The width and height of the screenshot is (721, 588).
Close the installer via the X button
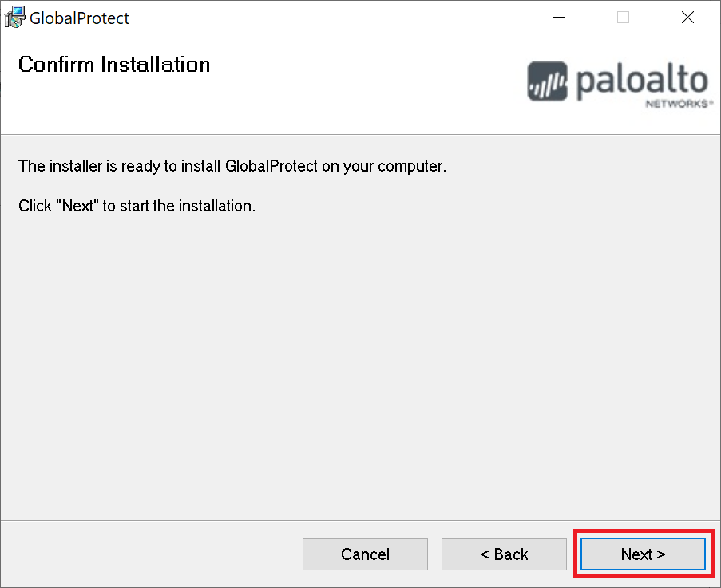point(687,17)
